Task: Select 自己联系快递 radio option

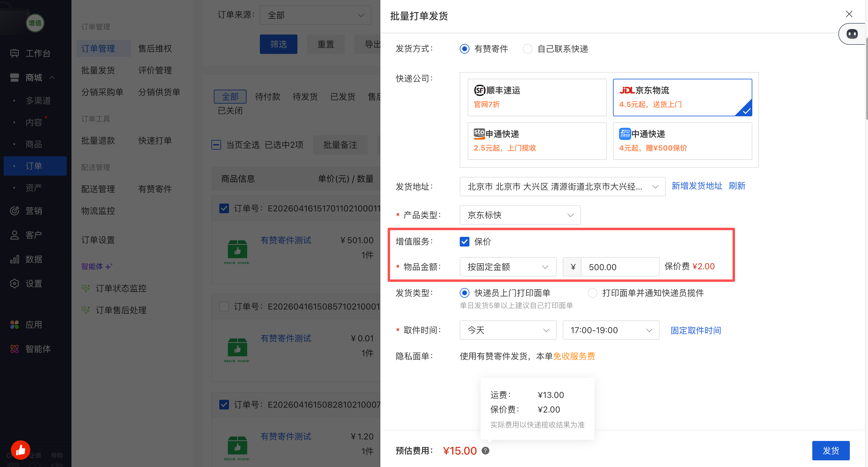Action: click(x=527, y=49)
